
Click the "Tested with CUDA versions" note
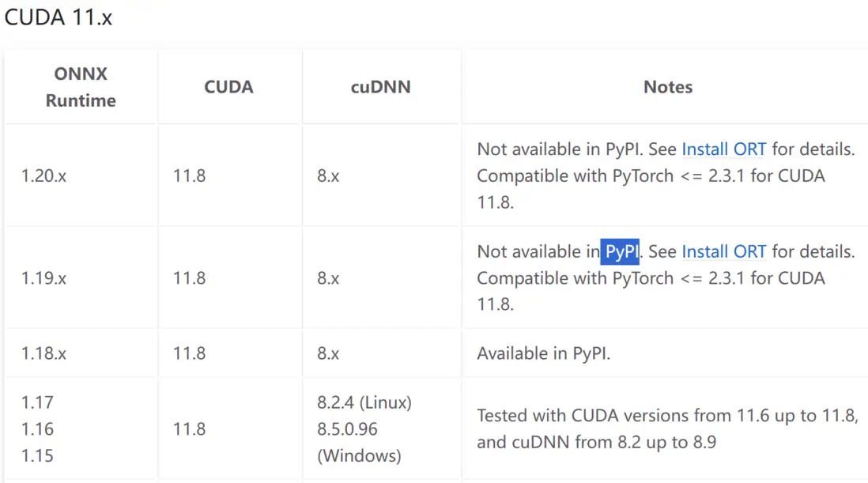(x=666, y=416)
